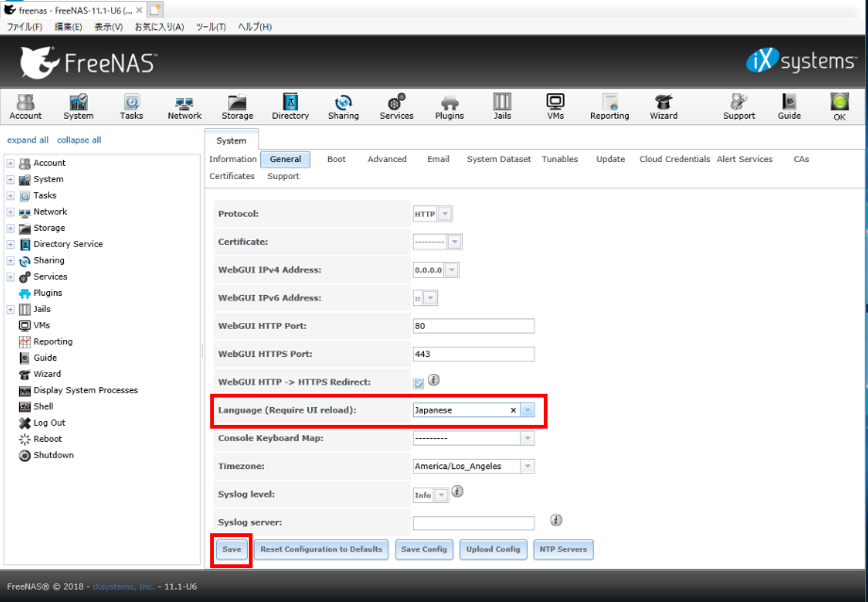
Task: Open Tasks icon in top toolbar
Action: click(131, 106)
